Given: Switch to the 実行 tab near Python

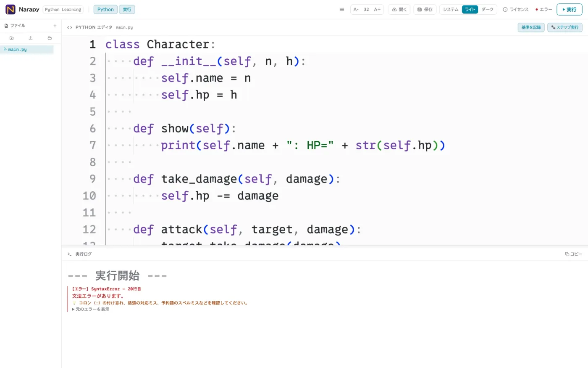Looking at the screenshot, I should (127, 9).
